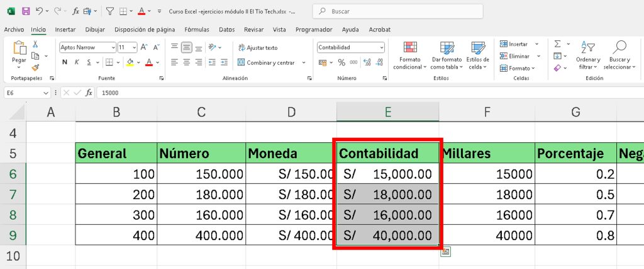Apply percent style to the selection

point(341,62)
